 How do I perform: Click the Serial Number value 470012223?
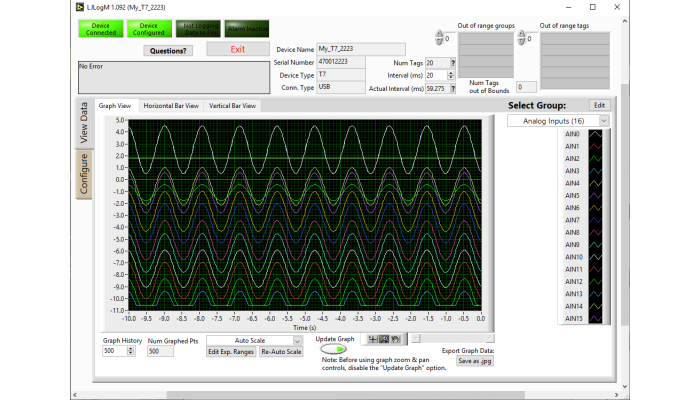tap(341, 62)
